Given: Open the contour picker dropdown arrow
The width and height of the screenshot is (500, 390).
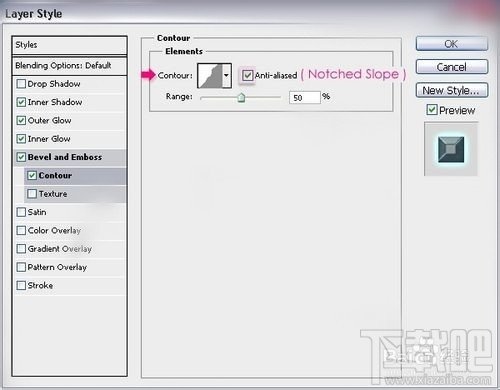Looking at the screenshot, I should 227,76.
